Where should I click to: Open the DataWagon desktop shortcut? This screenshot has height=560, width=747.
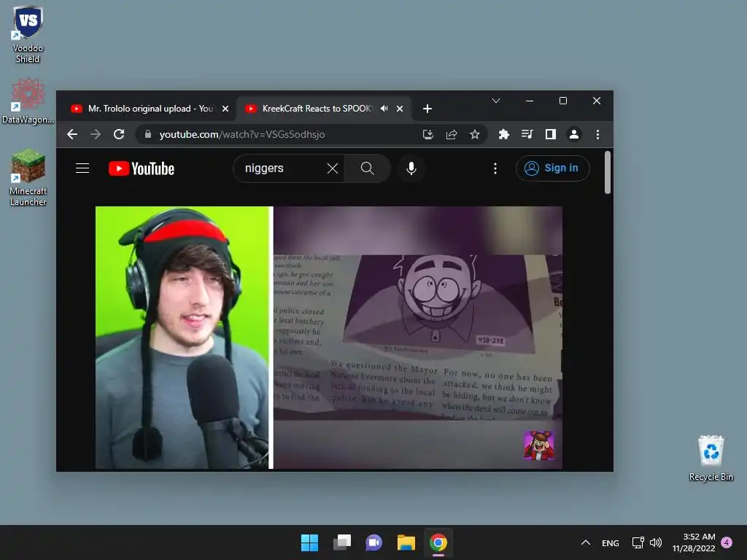(28, 101)
